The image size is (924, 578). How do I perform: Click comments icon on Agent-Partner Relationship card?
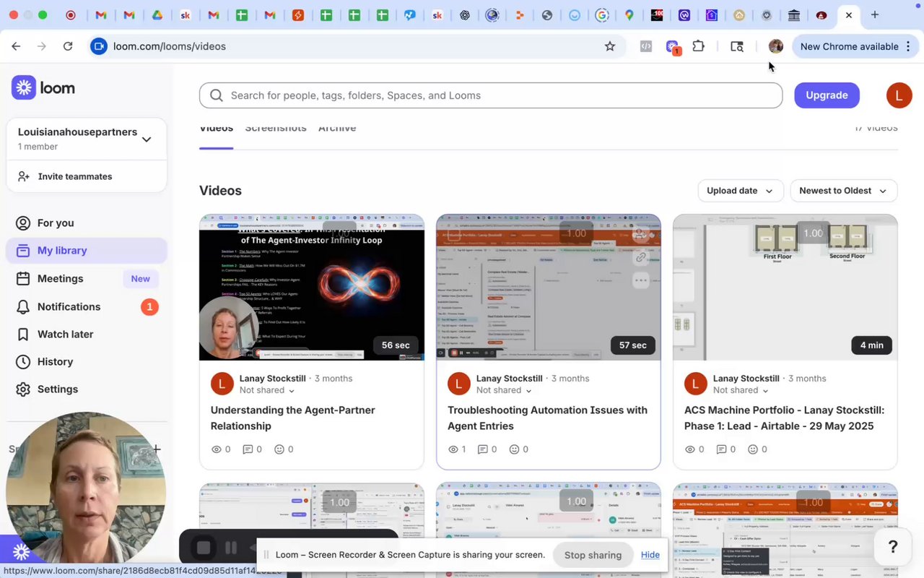tap(248, 449)
